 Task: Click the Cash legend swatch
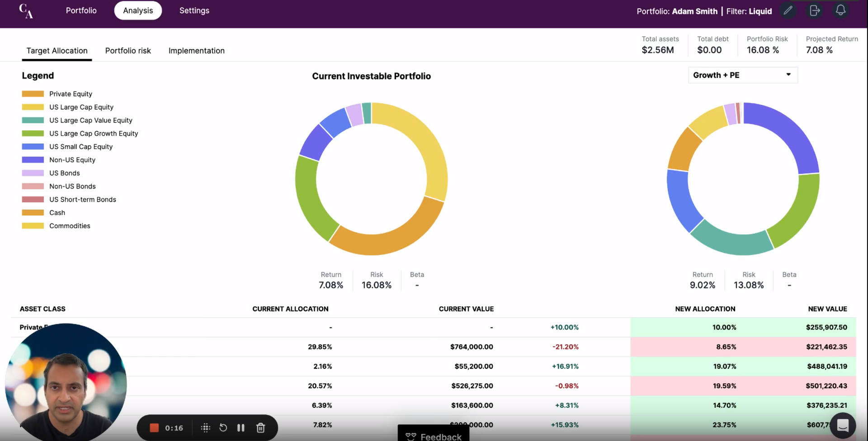pyautogui.click(x=33, y=213)
